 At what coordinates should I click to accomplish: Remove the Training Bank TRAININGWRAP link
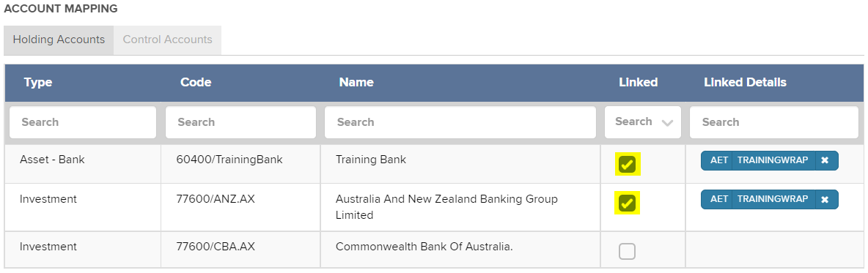click(824, 160)
